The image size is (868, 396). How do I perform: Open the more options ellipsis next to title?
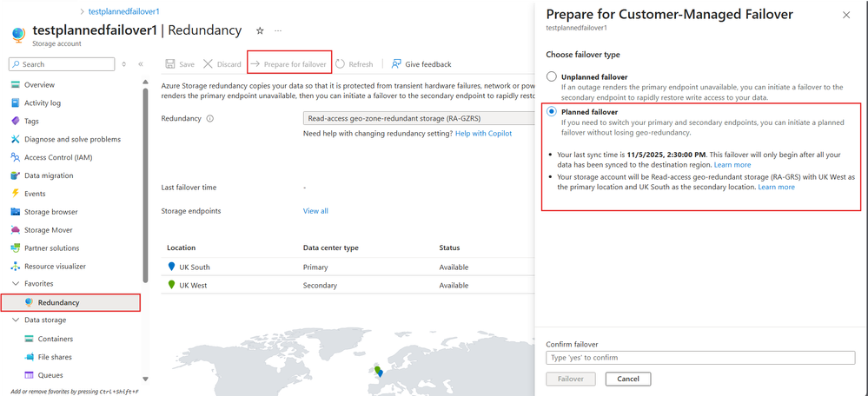pyautogui.click(x=278, y=30)
